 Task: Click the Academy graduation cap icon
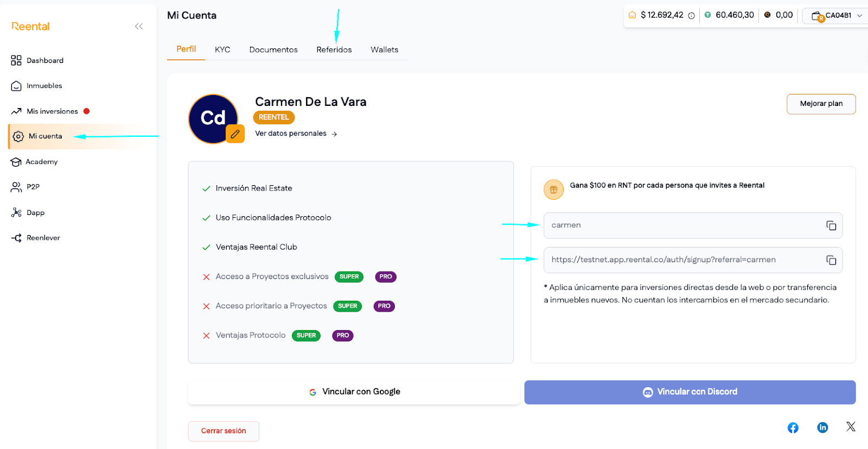tap(16, 162)
